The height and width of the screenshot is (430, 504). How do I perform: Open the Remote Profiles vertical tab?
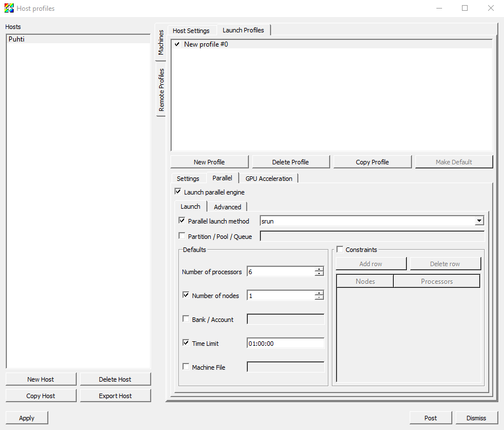click(161, 90)
